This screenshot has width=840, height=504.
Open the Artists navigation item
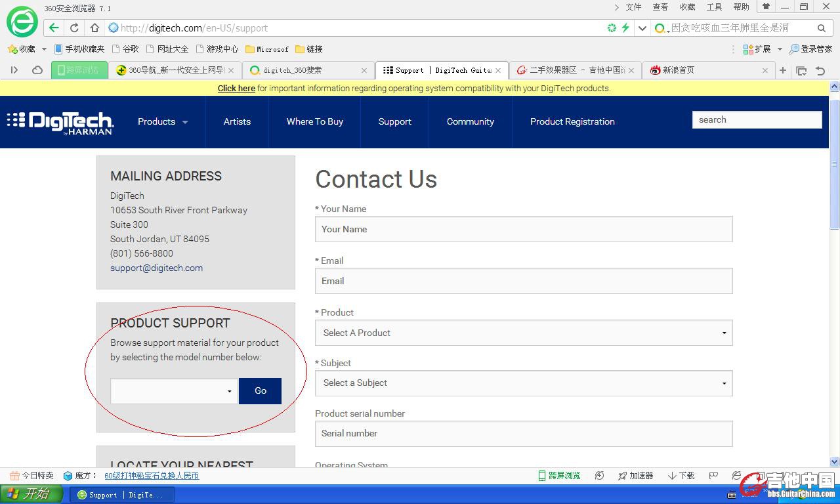pyautogui.click(x=237, y=121)
